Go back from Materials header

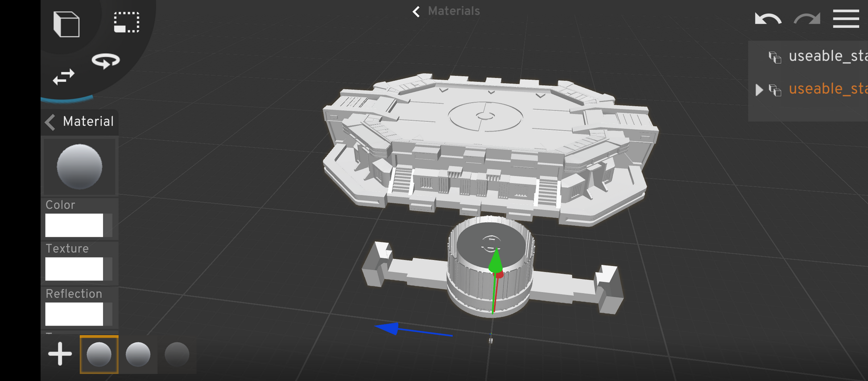pos(416,12)
